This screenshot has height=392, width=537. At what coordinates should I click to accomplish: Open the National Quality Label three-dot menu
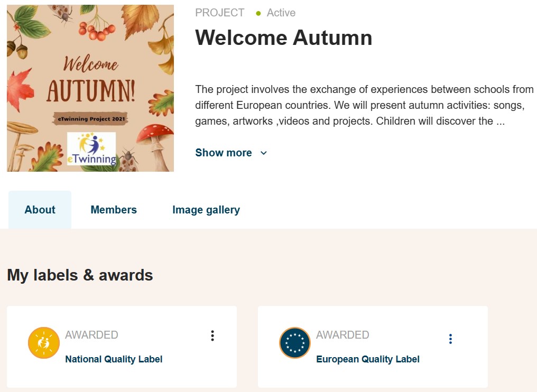pos(212,336)
